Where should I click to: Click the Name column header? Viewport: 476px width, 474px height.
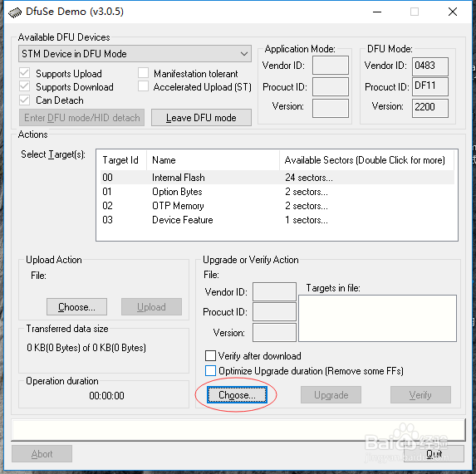tap(213, 160)
